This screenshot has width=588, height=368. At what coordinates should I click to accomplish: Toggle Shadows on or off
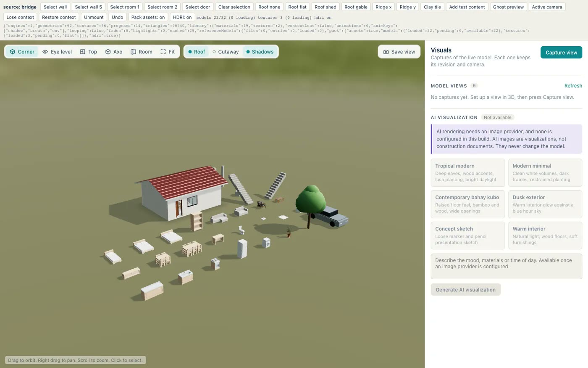(x=260, y=52)
